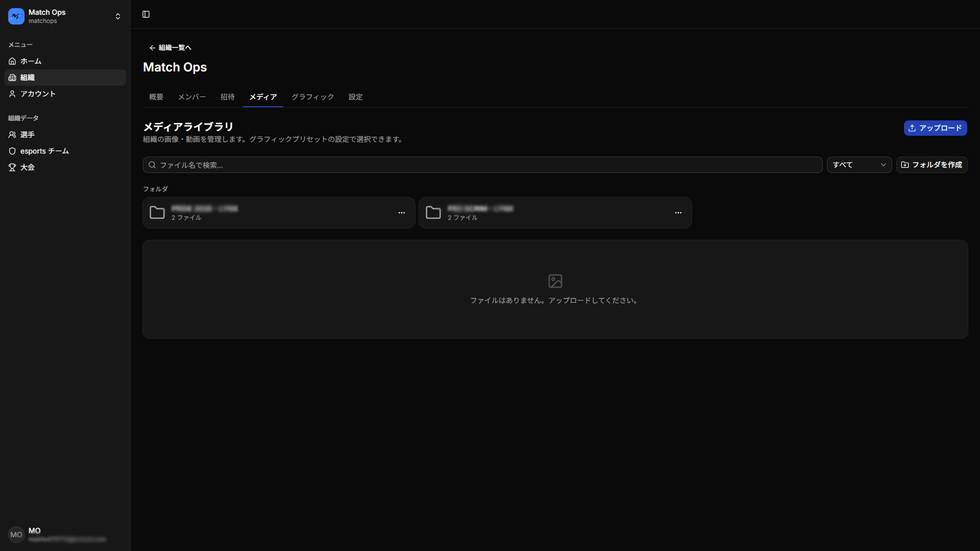Open the すべて filter dropdown

[859, 165]
